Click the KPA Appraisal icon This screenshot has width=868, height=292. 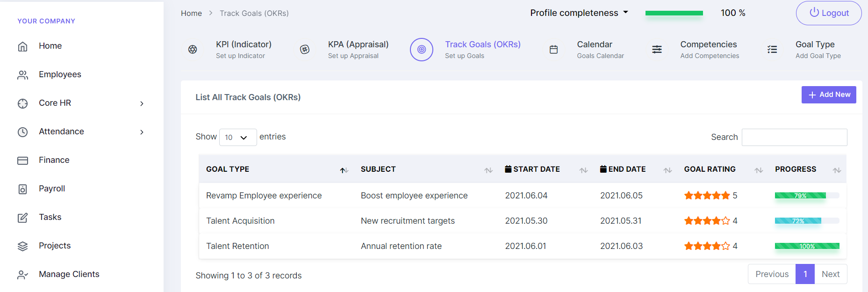tap(305, 50)
